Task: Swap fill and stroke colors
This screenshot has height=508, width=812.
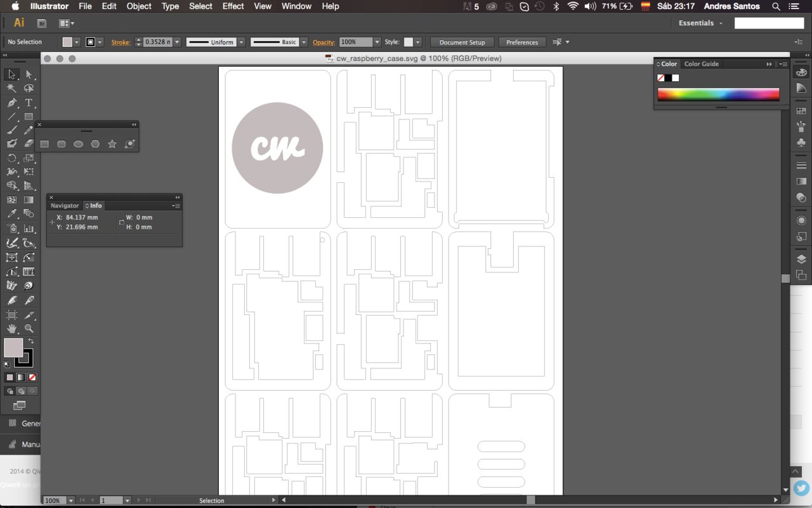Action: pos(30,342)
